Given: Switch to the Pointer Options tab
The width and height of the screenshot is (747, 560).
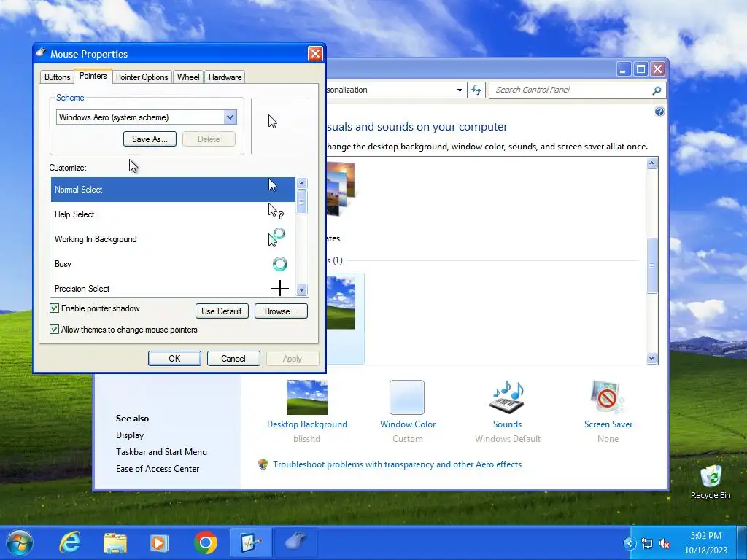Looking at the screenshot, I should tap(142, 77).
